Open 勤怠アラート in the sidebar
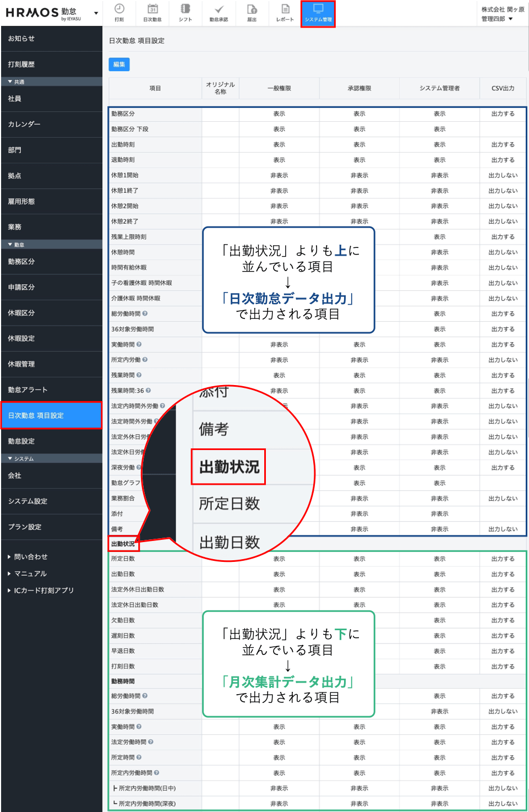The height and width of the screenshot is (812, 529). [28, 389]
